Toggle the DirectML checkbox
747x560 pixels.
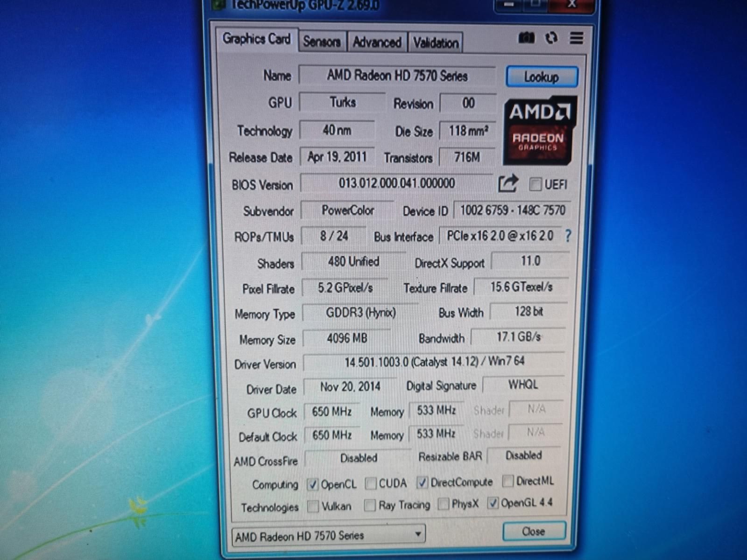(508, 481)
